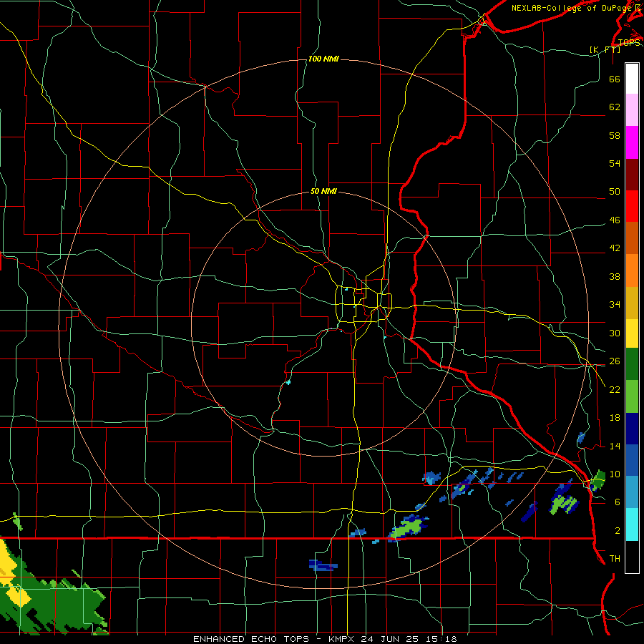Select the light pink 62 kft legend swatch
This screenshot has width=644, height=644.
[x=632, y=109]
